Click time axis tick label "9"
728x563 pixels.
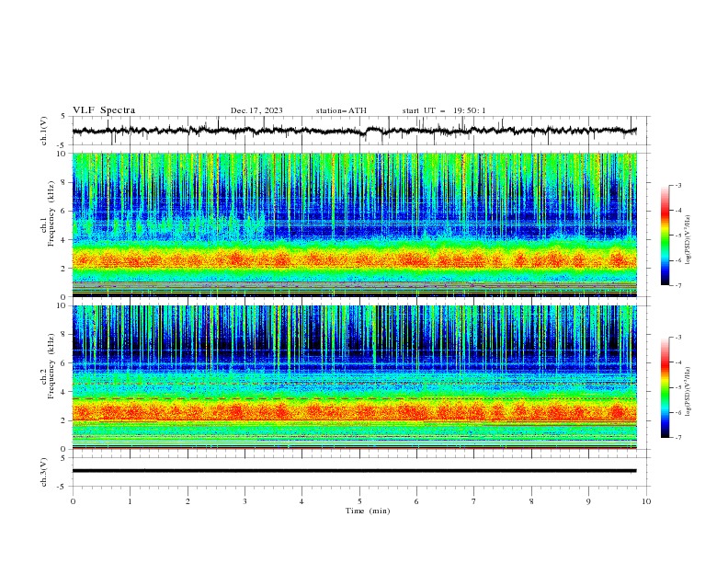point(588,501)
